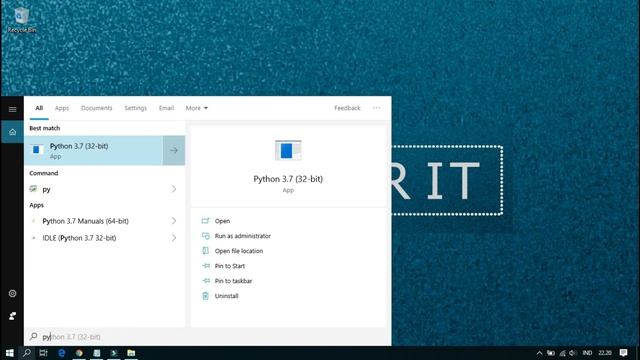Click the Open action icon
Image resolution: width=640 pixels, height=360 pixels.
[x=205, y=221]
